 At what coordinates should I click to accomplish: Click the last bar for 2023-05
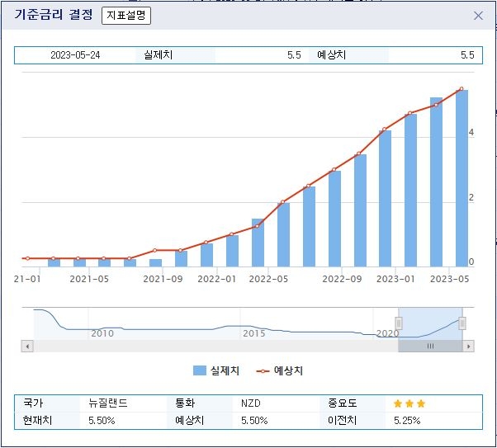461,178
